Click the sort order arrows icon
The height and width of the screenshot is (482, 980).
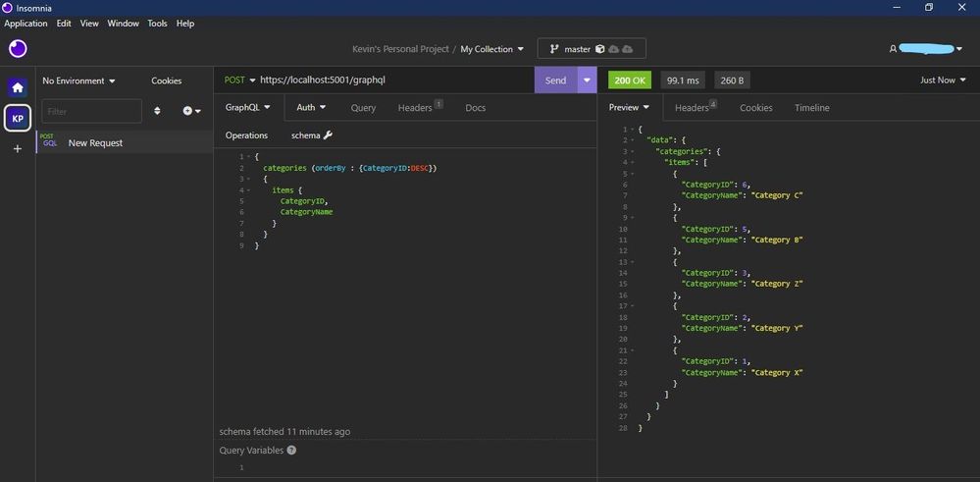click(x=157, y=111)
